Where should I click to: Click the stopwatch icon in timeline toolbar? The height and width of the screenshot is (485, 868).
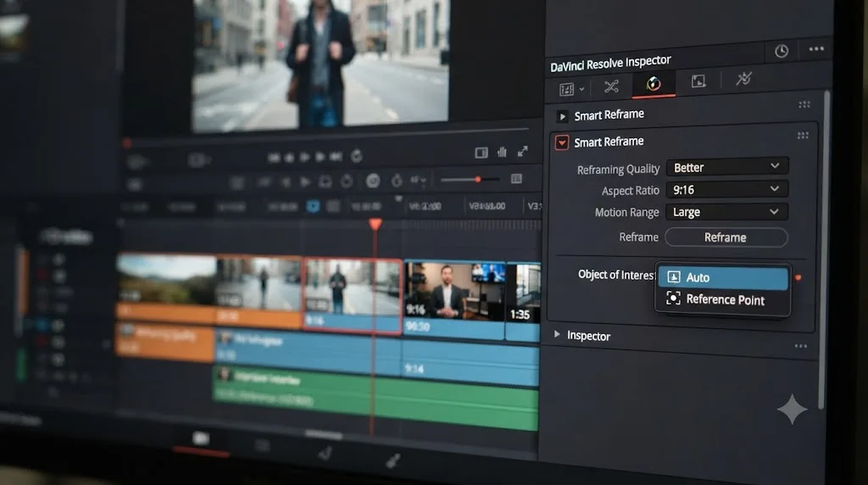tap(397, 181)
